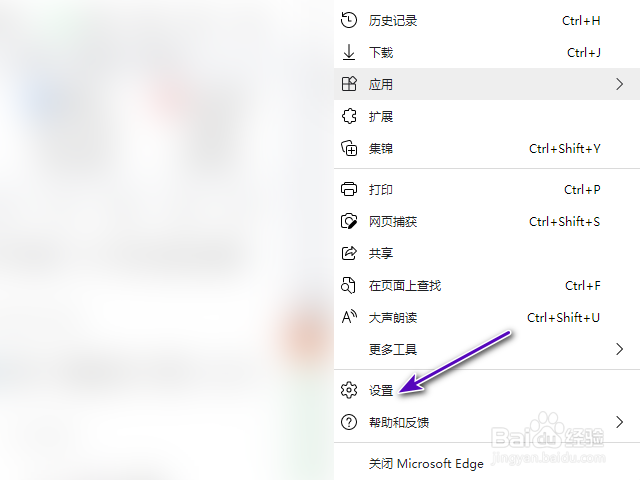Image resolution: width=640 pixels, height=480 pixels.
Task: Click the History clock icon
Action: pos(349,20)
